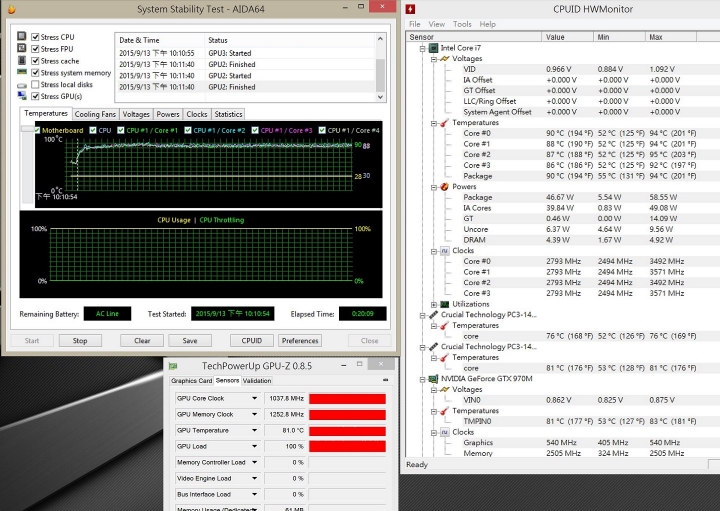The image size is (720, 511).
Task: Click the GTX 970M Clocks icon
Action: coord(444,432)
